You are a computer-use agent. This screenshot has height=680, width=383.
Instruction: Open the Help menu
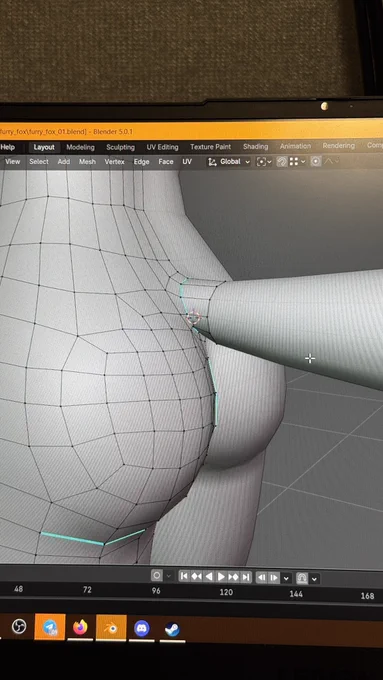coord(7,147)
